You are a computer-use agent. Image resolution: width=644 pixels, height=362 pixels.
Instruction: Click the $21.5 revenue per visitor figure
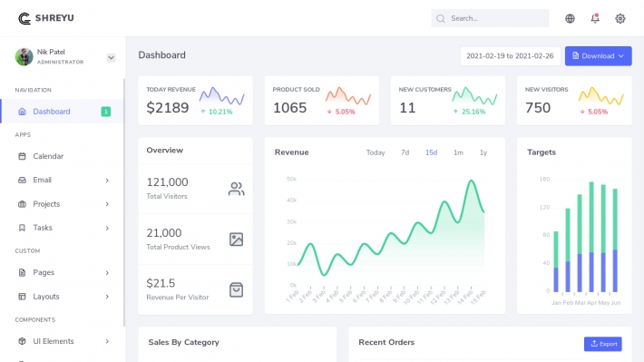pyautogui.click(x=161, y=283)
